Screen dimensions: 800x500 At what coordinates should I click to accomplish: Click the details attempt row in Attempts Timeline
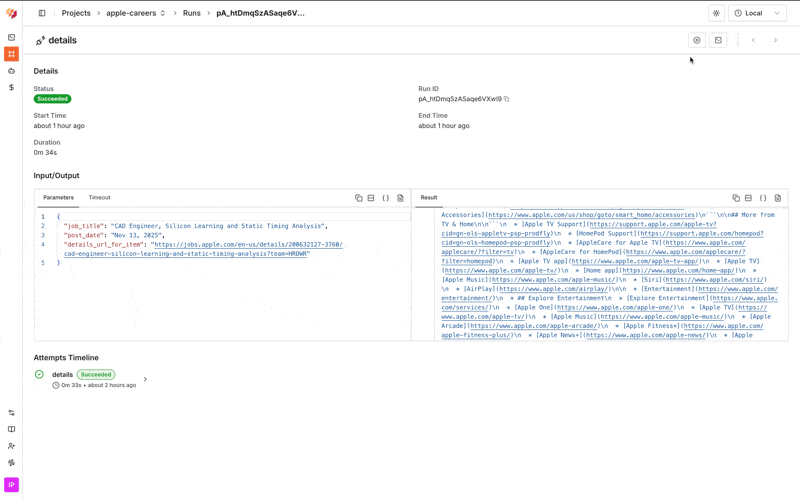click(x=92, y=379)
